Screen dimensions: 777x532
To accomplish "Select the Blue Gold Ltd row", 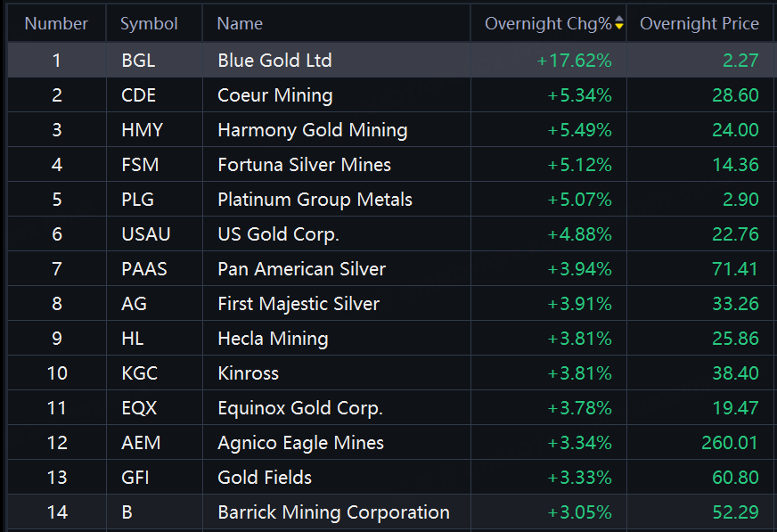I will coord(274,61).
